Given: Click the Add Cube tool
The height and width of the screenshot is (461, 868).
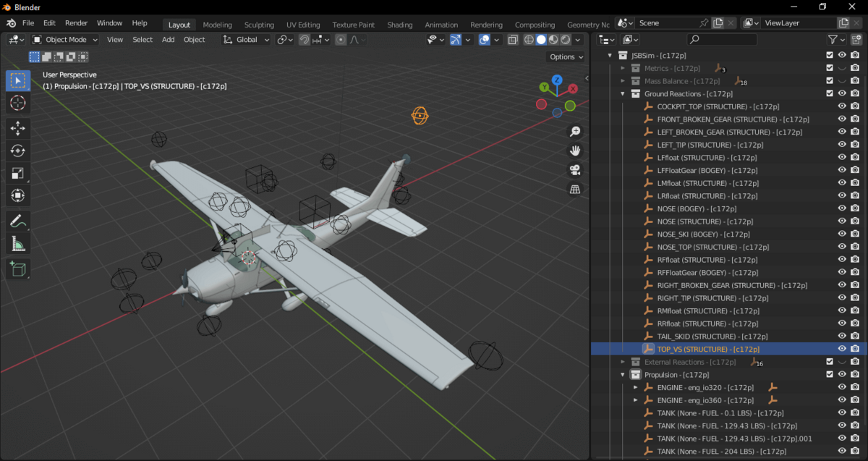Looking at the screenshot, I should 18,270.
